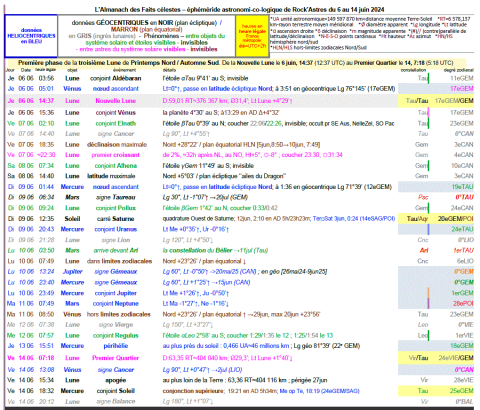The width and height of the screenshot is (480, 410).
Task: Click the 'arrive devant Ari' event
Action: [x=116, y=250]
